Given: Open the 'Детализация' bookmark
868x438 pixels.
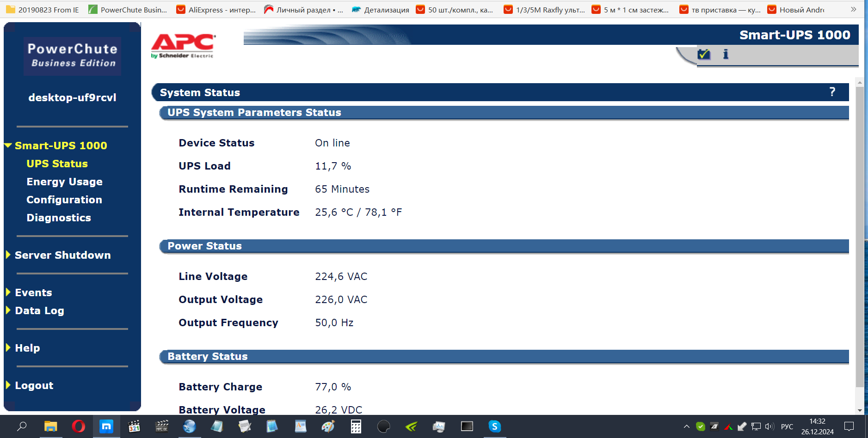Looking at the screenshot, I should pos(380,10).
